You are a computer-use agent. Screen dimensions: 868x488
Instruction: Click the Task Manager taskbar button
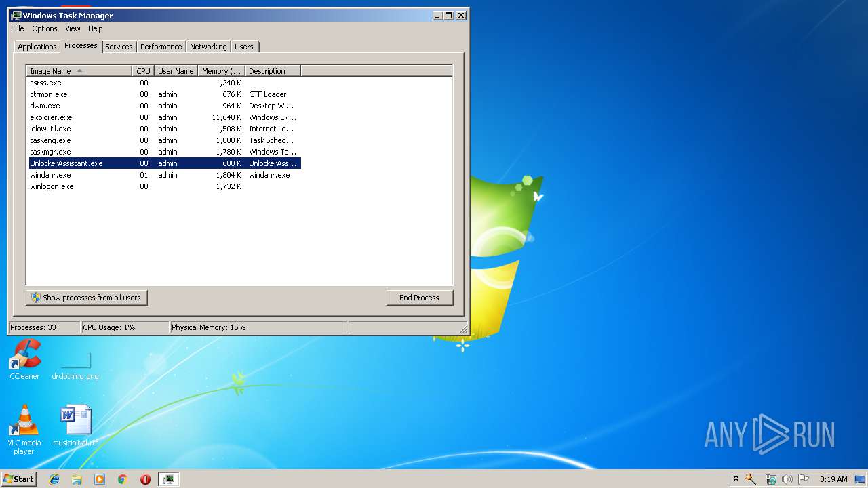coord(168,479)
